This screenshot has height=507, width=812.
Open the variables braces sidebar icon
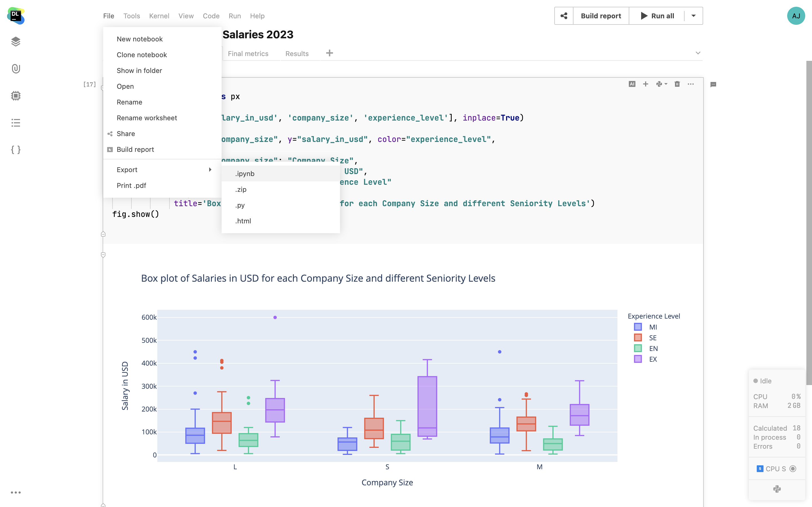pyautogui.click(x=16, y=150)
